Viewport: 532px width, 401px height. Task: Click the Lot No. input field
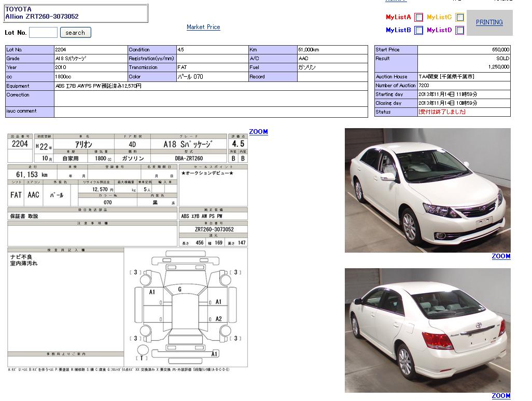coord(43,33)
